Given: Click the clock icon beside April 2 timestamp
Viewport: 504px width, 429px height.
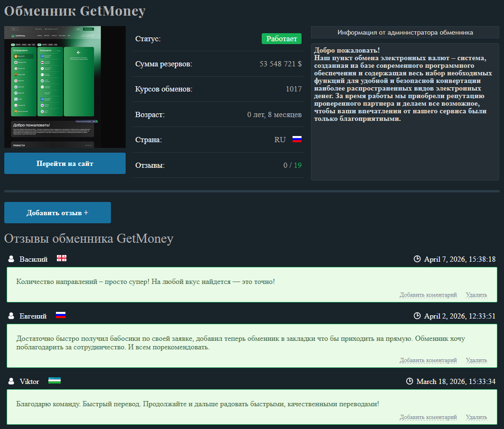Looking at the screenshot, I should click(417, 316).
